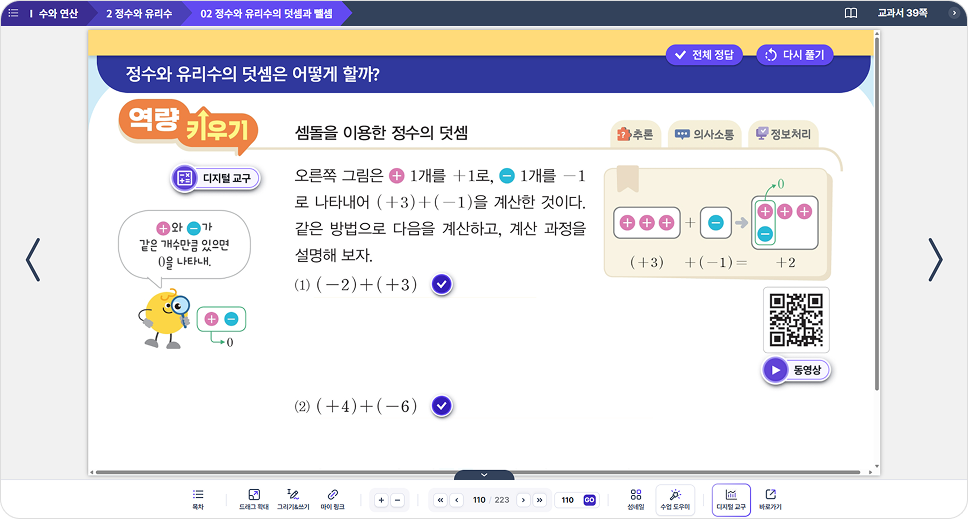Expand the bottom toolbar collapse chevron
Viewport: 968px width, 519px height.
tap(484, 475)
